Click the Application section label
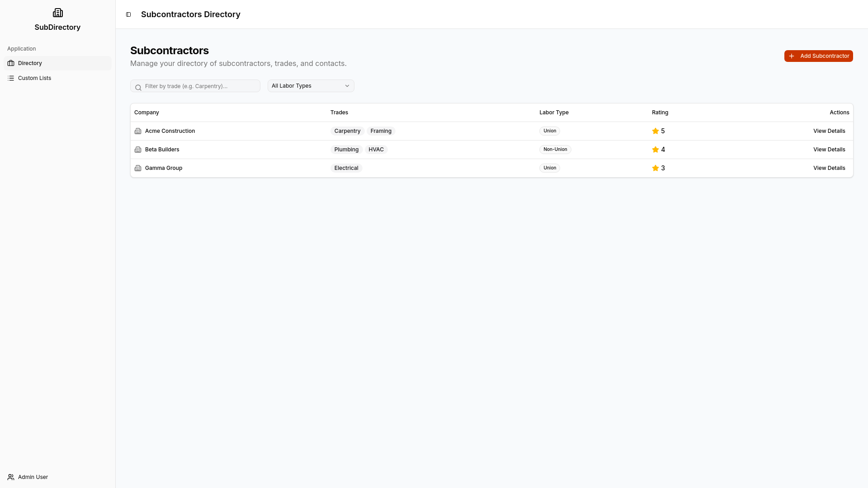 pyautogui.click(x=22, y=49)
